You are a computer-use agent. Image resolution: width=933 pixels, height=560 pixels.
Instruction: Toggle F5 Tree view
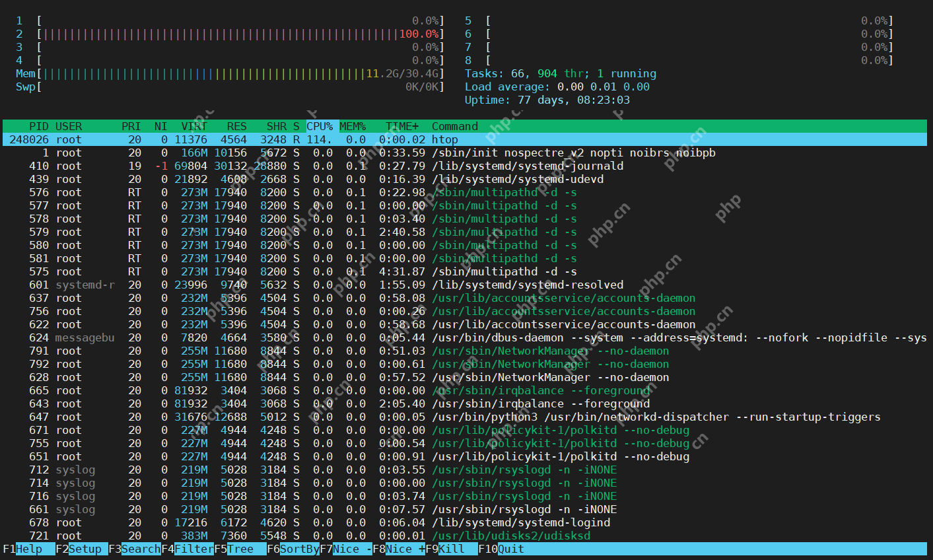tap(240, 549)
